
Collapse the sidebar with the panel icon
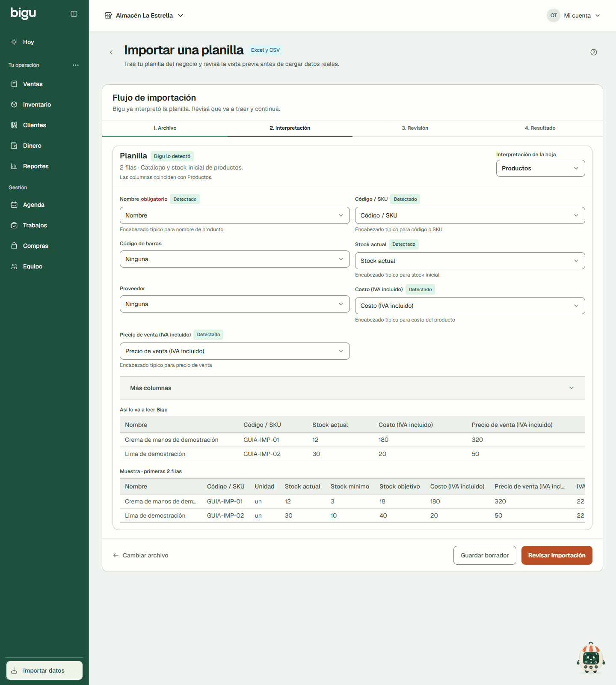(x=74, y=14)
